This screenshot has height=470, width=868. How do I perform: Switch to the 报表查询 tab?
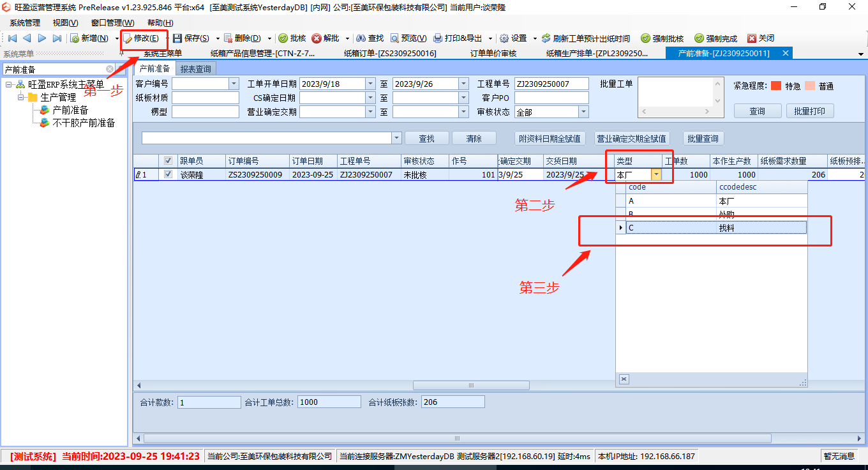[196, 68]
